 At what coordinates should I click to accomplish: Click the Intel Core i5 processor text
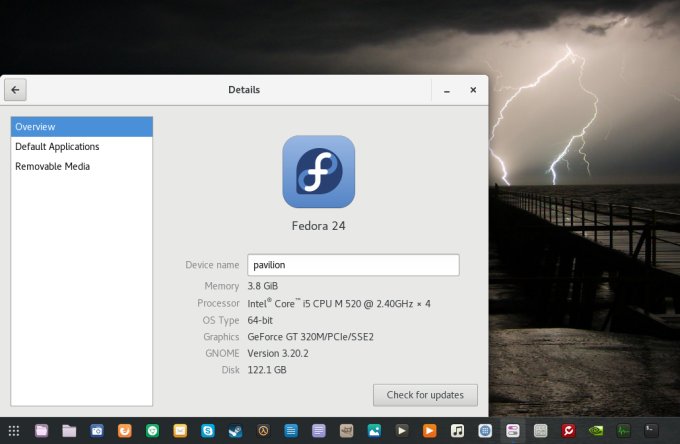pyautogui.click(x=339, y=304)
